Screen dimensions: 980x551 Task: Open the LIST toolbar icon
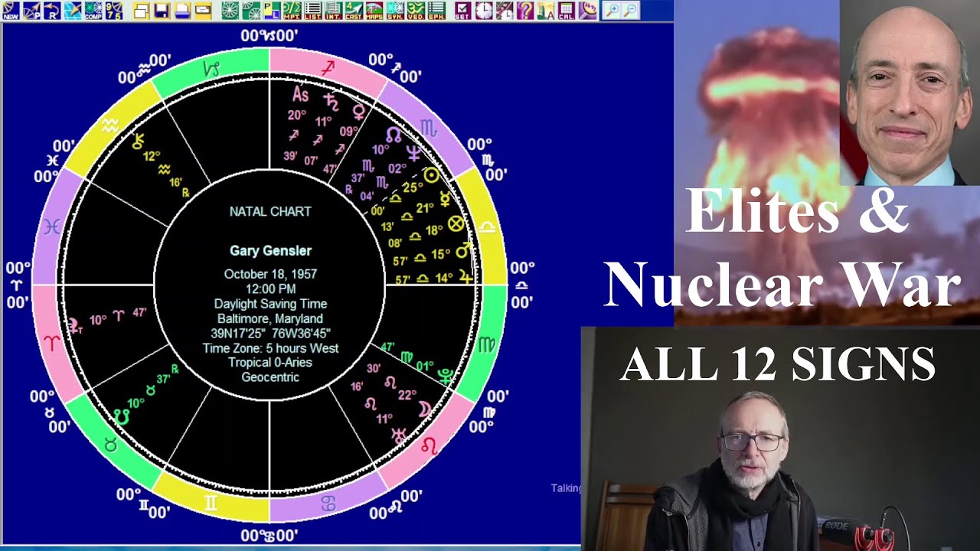[x=313, y=11]
